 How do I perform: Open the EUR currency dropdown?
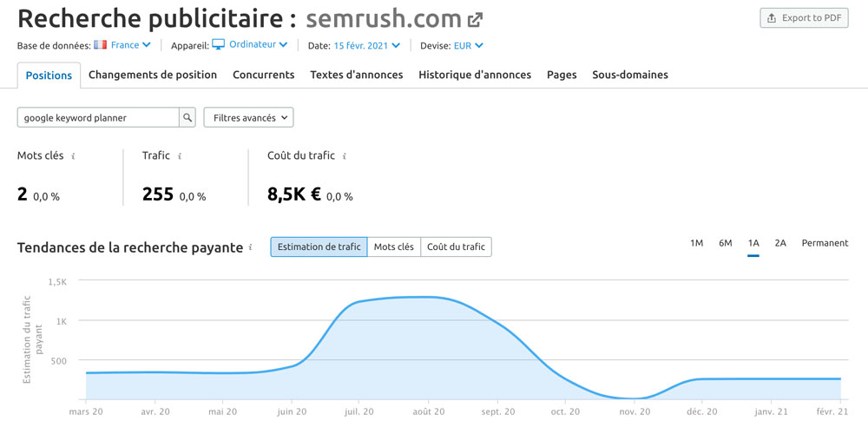(469, 45)
